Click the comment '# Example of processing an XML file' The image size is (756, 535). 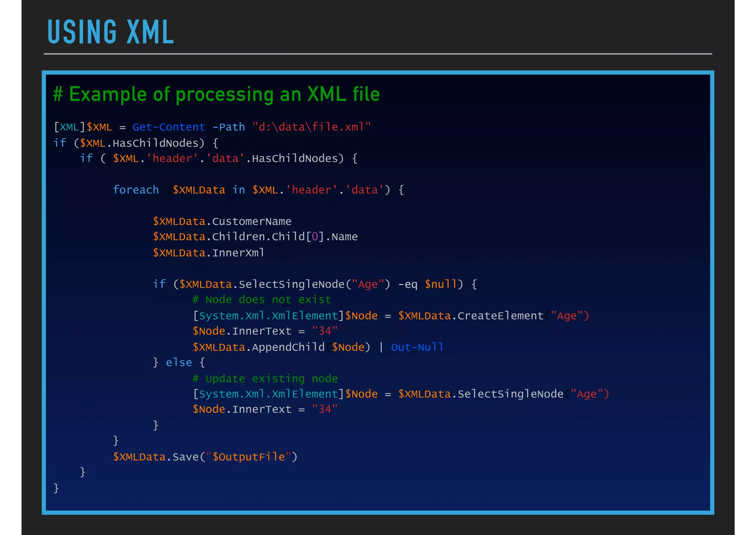(x=216, y=94)
